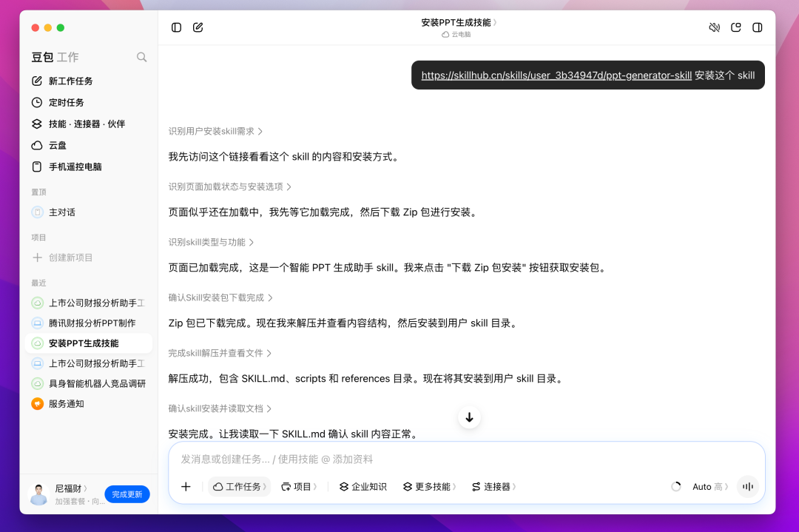Click the user avatar picture
The height and width of the screenshot is (532, 799).
tap(39, 494)
